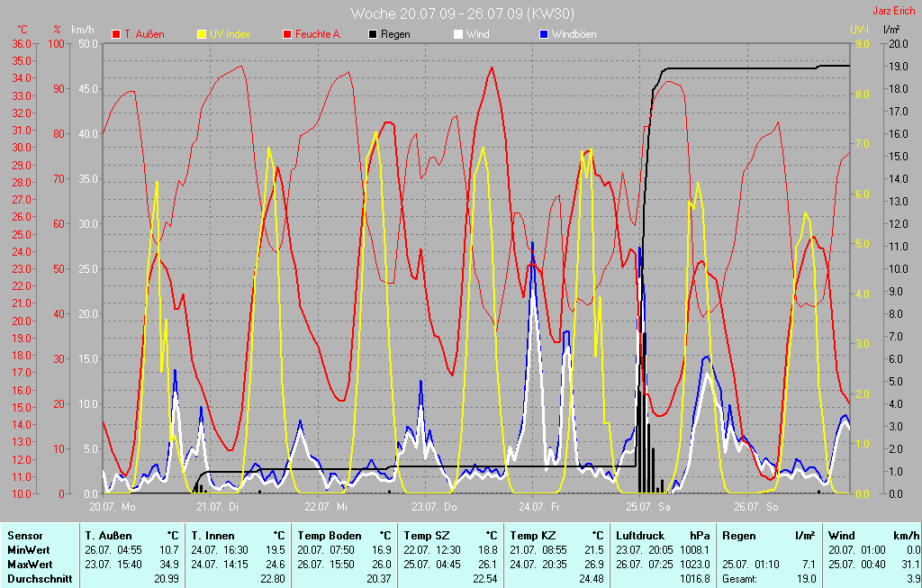Click the rain maximum value 7.1

point(809,564)
